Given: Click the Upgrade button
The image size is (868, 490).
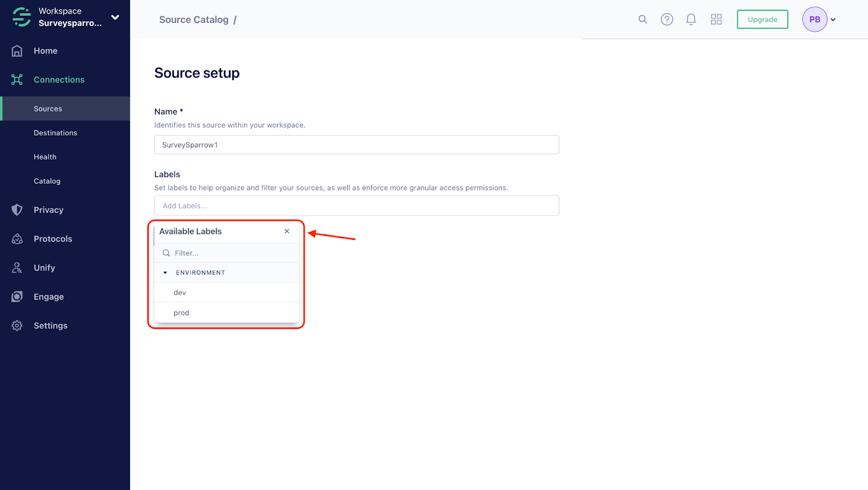Looking at the screenshot, I should 762,20.
